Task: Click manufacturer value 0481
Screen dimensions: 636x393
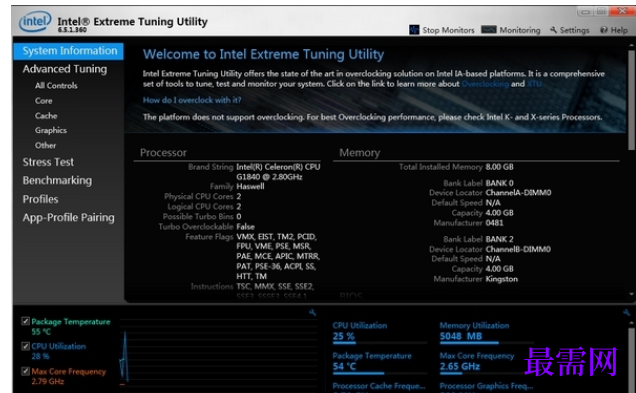Action: (494, 223)
